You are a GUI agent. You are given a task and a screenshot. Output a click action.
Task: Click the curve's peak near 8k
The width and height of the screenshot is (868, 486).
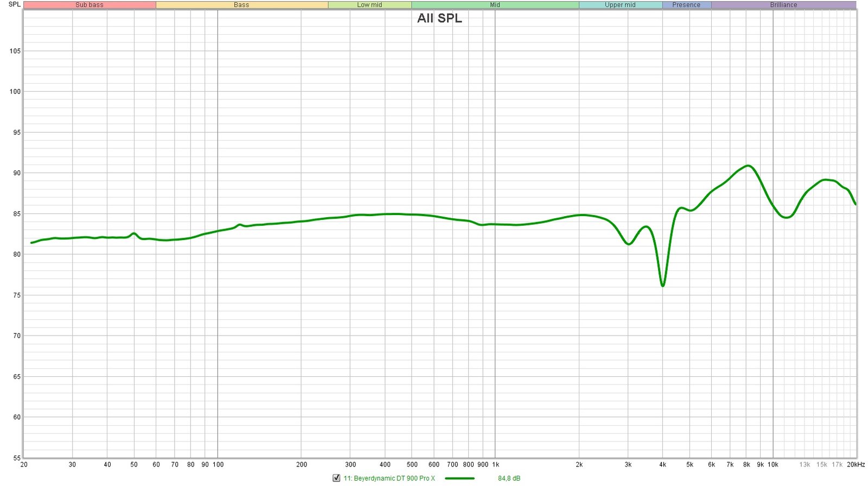tap(748, 166)
